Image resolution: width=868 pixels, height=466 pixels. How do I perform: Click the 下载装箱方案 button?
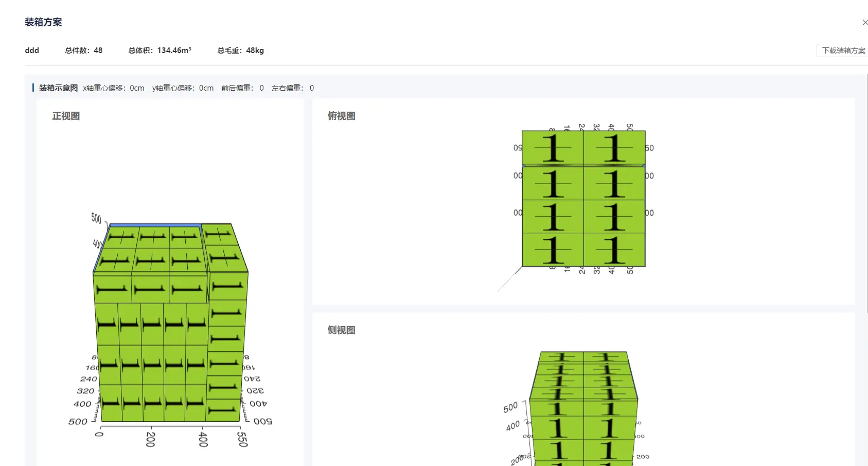pos(843,50)
